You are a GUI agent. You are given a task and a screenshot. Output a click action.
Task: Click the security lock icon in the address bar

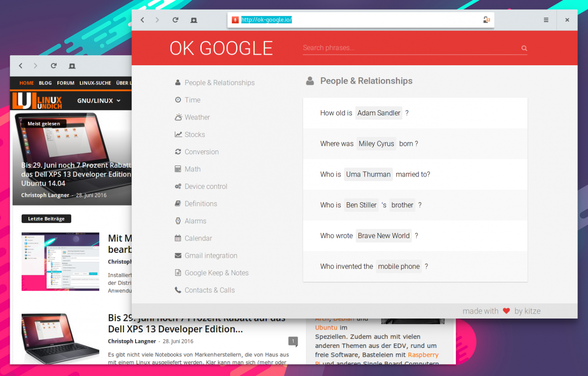486,20
